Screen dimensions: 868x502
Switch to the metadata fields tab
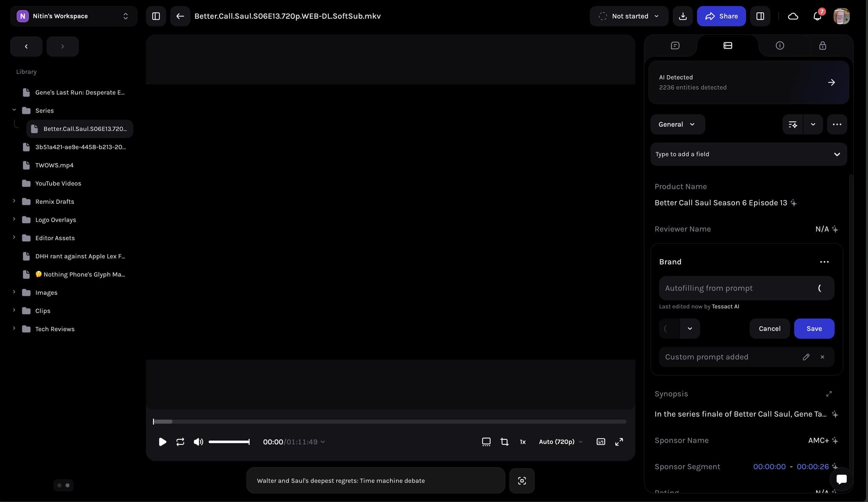[x=727, y=45]
